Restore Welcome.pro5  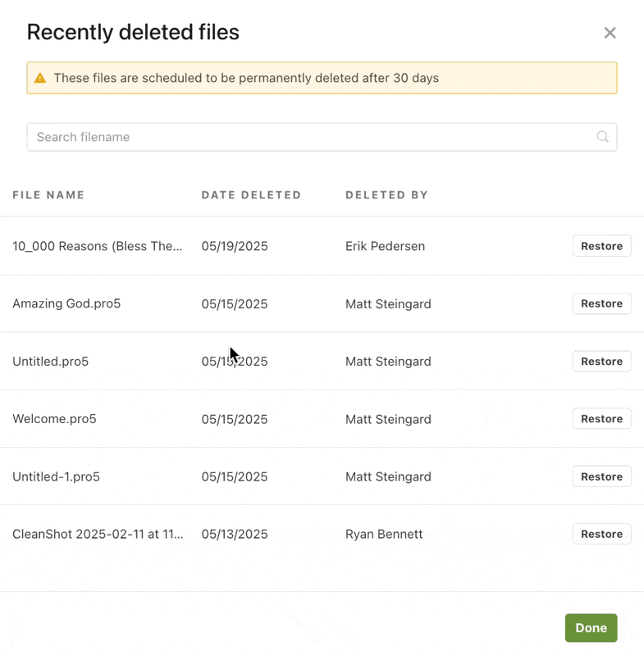pyautogui.click(x=601, y=419)
